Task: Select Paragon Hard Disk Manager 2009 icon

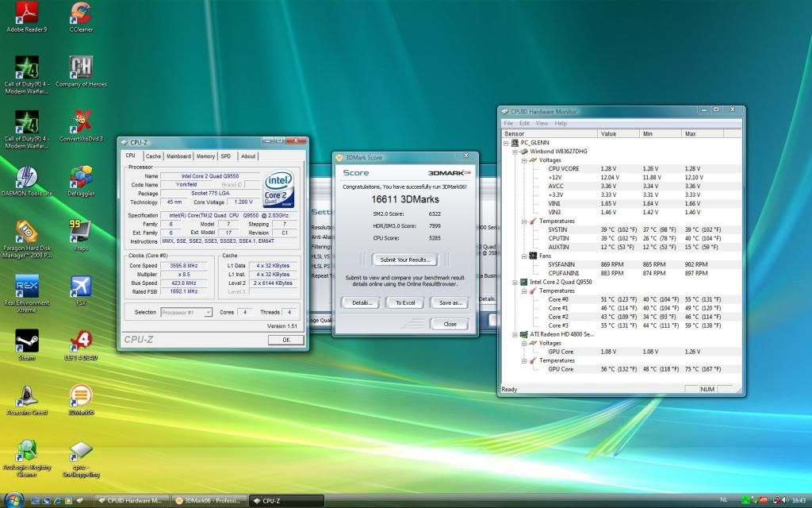Action: tap(26, 239)
